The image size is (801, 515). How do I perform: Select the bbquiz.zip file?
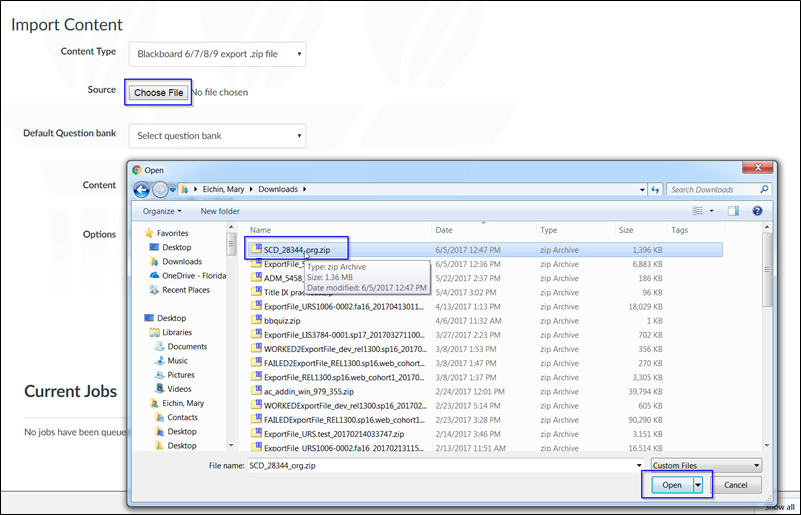coord(282,321)
